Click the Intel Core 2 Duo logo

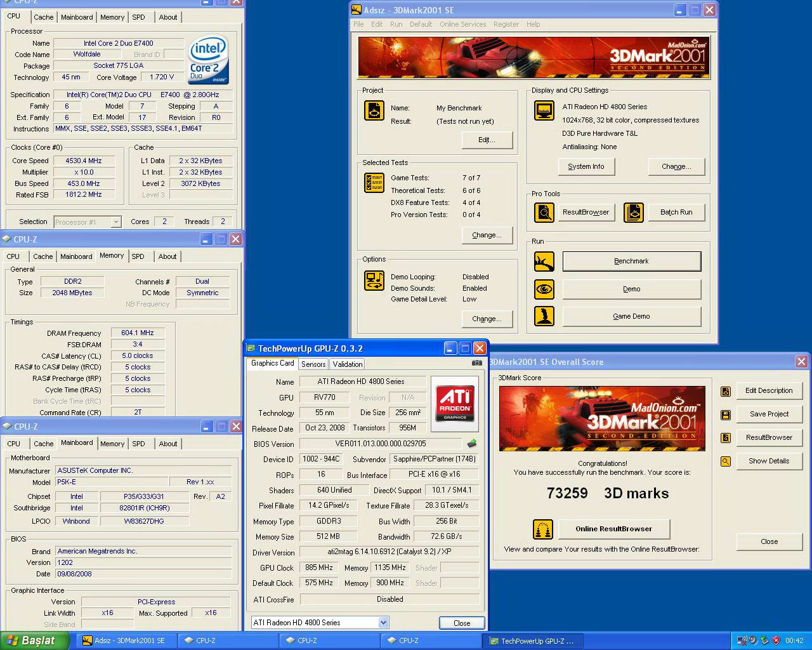click(x=208, y=60)
